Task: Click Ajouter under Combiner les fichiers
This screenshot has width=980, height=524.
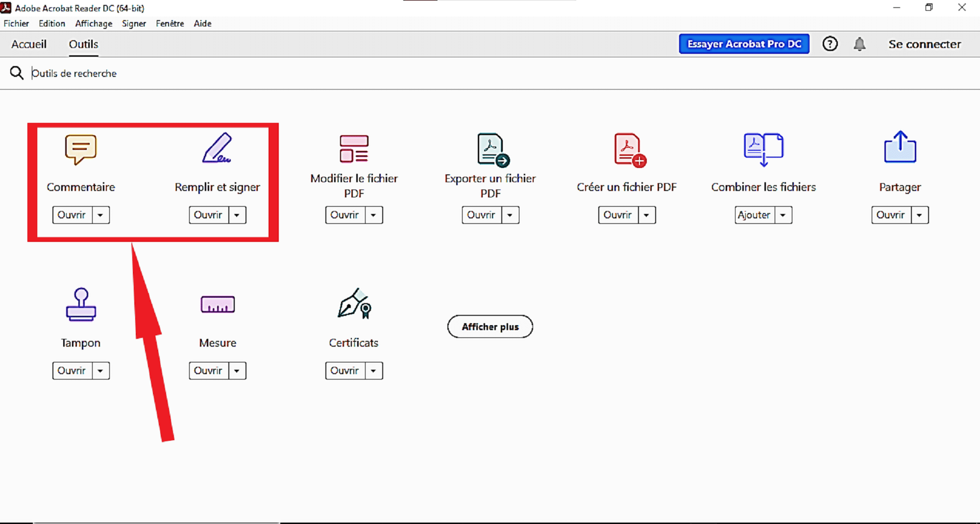Action: click(x=755, y=215)
